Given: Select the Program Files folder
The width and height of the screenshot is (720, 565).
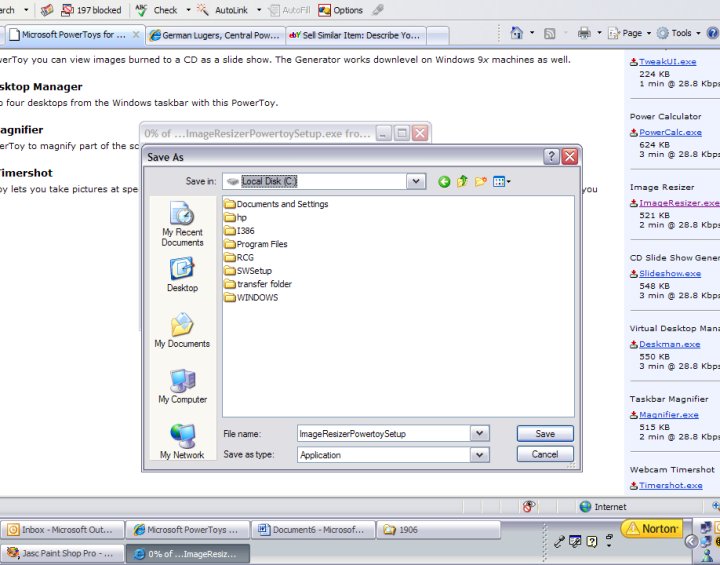Looking at the screenshot, I should pos(256,244).
